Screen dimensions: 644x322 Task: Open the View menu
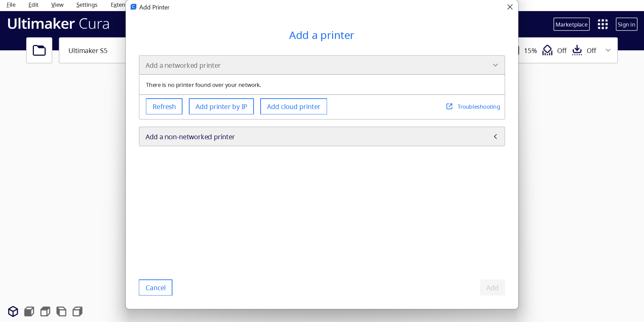(x=57, y=5)
